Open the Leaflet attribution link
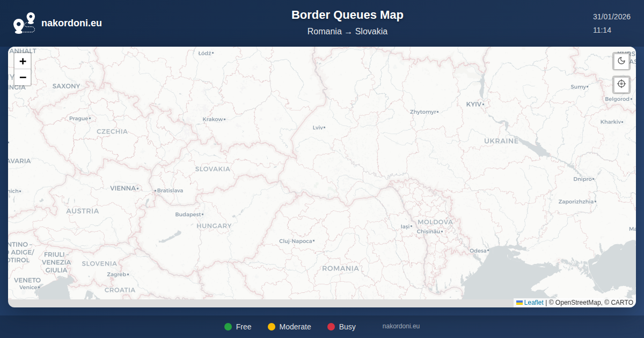Image resolution: width=644 pixels, height=338 pixels. (x=533, y=303)
